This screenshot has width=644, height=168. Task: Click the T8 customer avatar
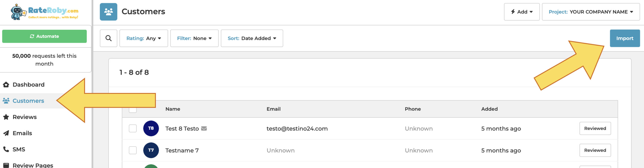151,128
